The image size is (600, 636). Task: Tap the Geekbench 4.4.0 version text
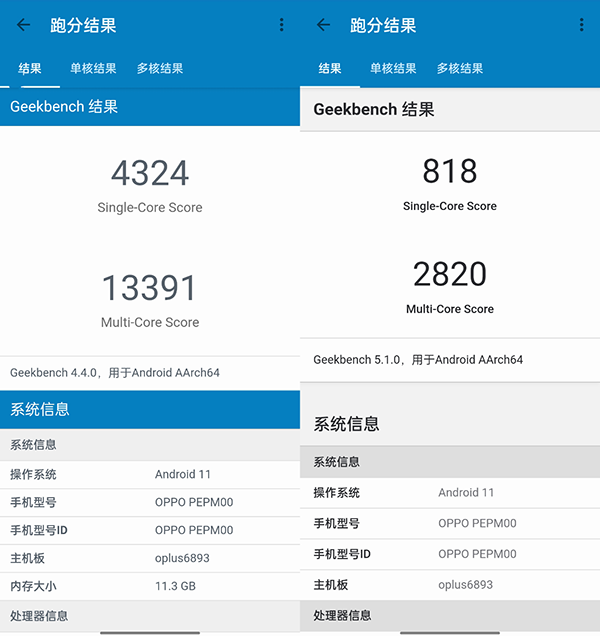click(x=115, y=373)
